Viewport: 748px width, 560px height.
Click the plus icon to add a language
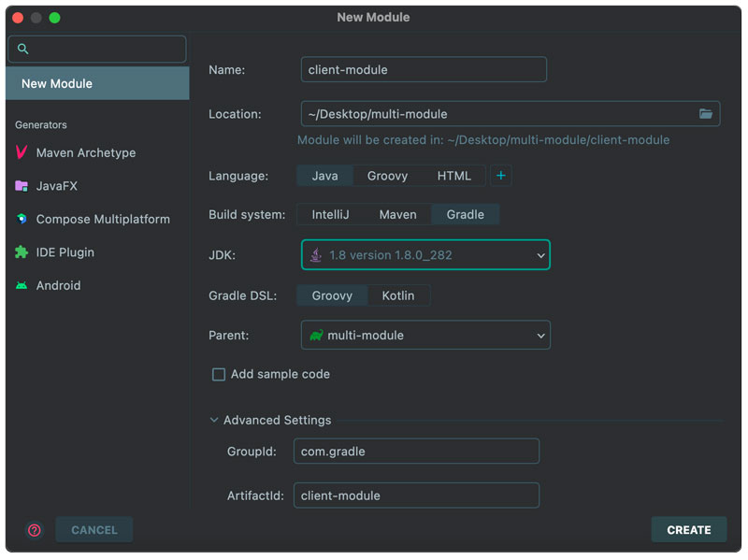[x=501, y=176]
